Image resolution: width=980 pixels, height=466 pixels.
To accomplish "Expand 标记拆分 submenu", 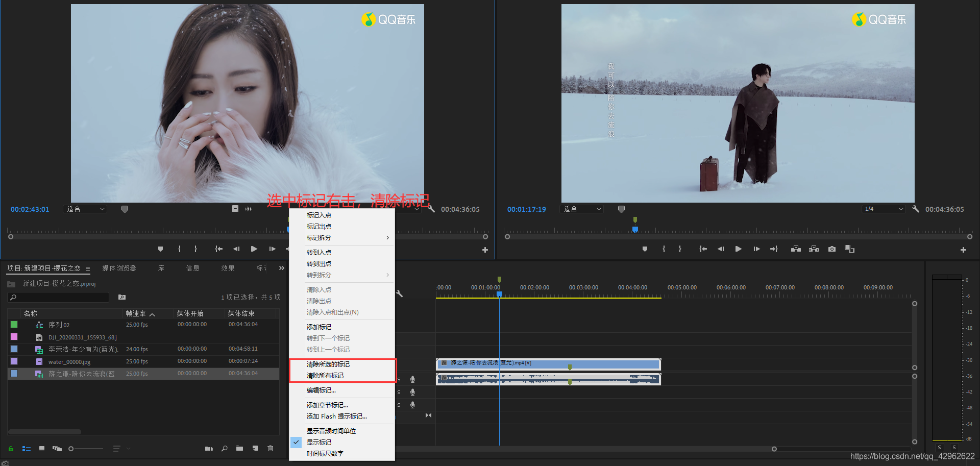I will click(342, 238).
